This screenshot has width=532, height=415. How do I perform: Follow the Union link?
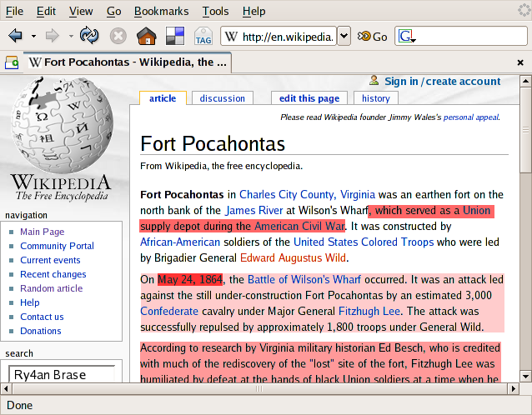(x=476, y=211)
